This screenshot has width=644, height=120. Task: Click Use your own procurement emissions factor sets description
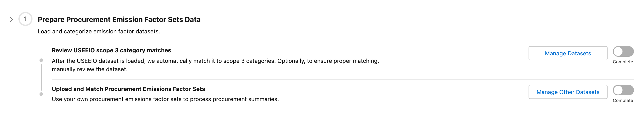(x=165, y=99)
